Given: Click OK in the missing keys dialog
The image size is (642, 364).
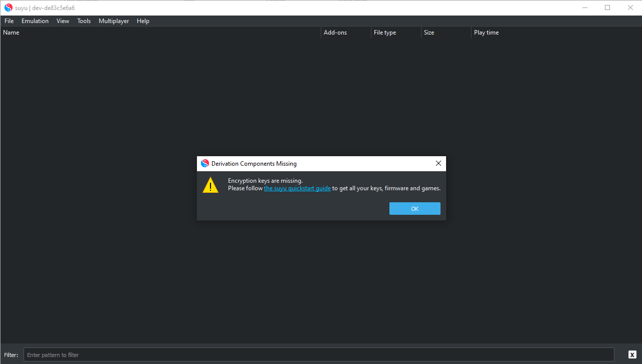Looking at the screenshot, I should click(x=415, y=209).
